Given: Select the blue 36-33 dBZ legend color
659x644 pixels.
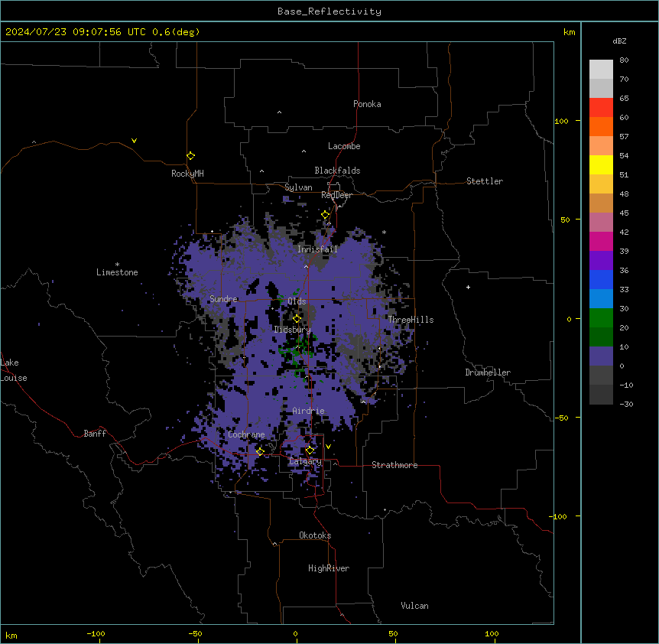Looking at the screenshot, I should pyautogui.click(x=601, y=280).
